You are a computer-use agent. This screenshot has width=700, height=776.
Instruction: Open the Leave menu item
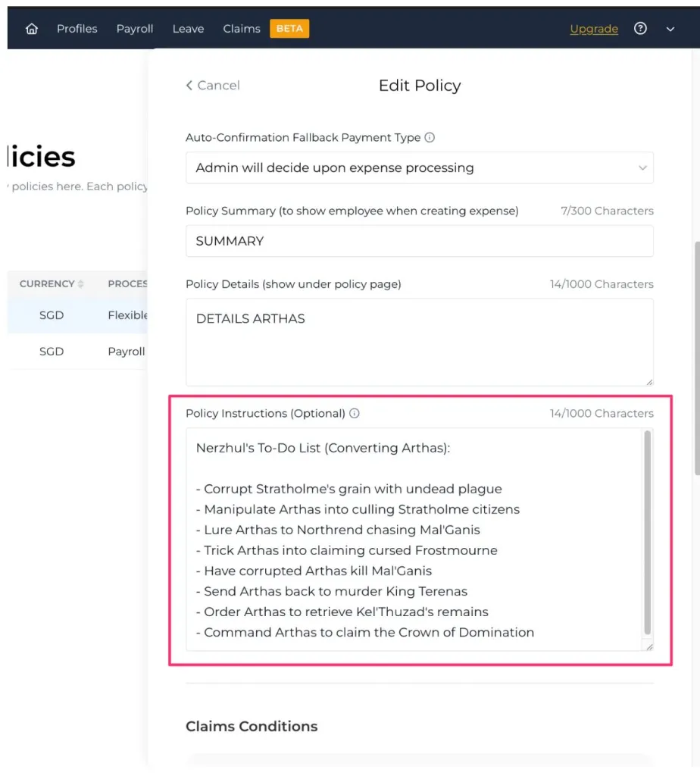tap(188, 29)
